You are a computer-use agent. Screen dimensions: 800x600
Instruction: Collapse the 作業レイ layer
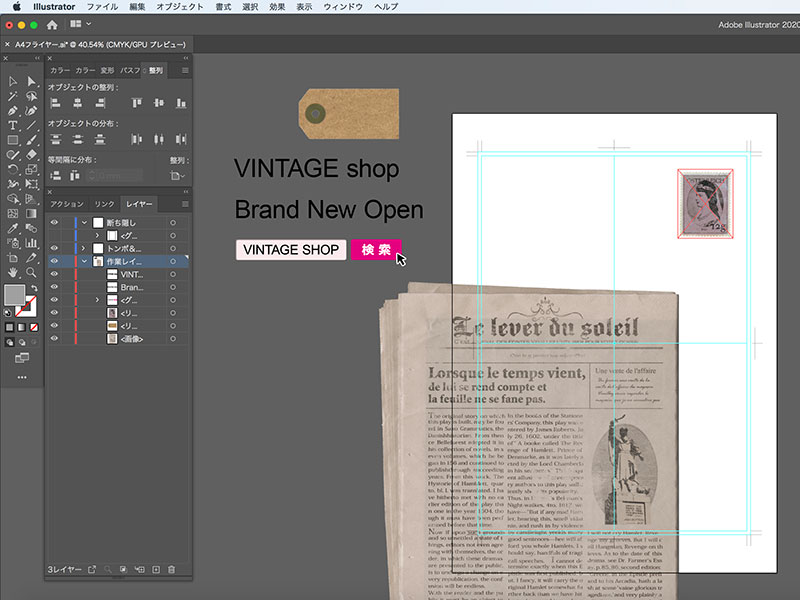tap(84, 261)
